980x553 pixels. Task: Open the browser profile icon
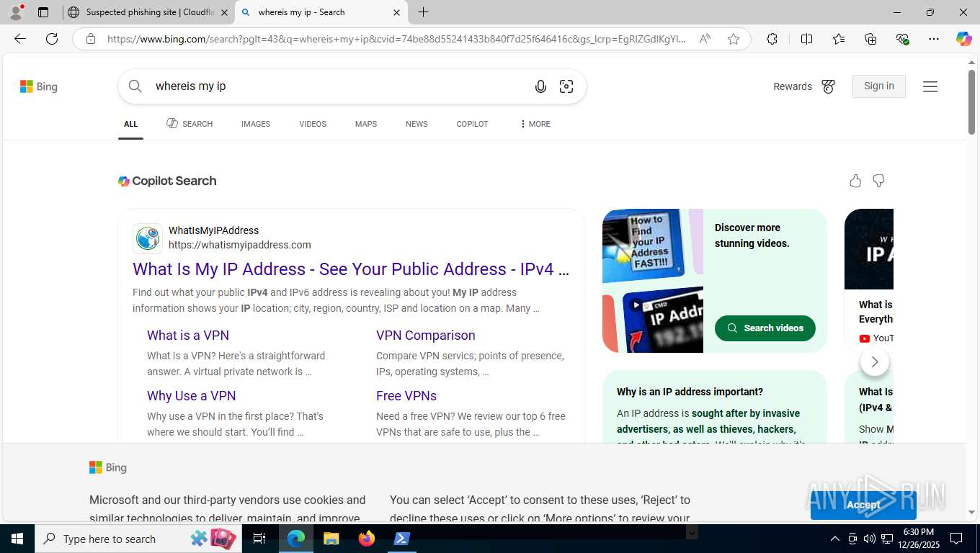[x=16, y=12]
